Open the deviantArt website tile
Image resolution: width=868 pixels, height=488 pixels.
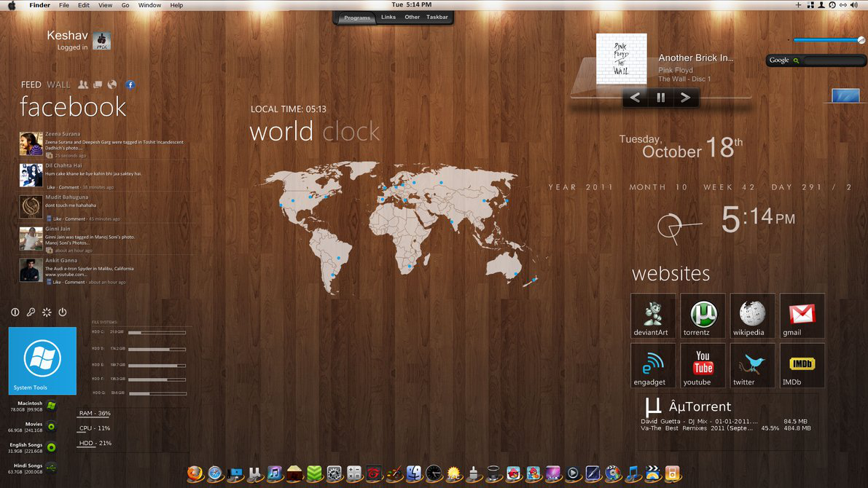tap(652, 316)
